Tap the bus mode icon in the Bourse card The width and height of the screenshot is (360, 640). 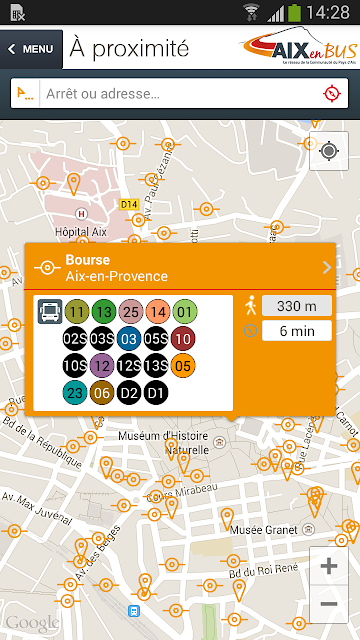50,311
